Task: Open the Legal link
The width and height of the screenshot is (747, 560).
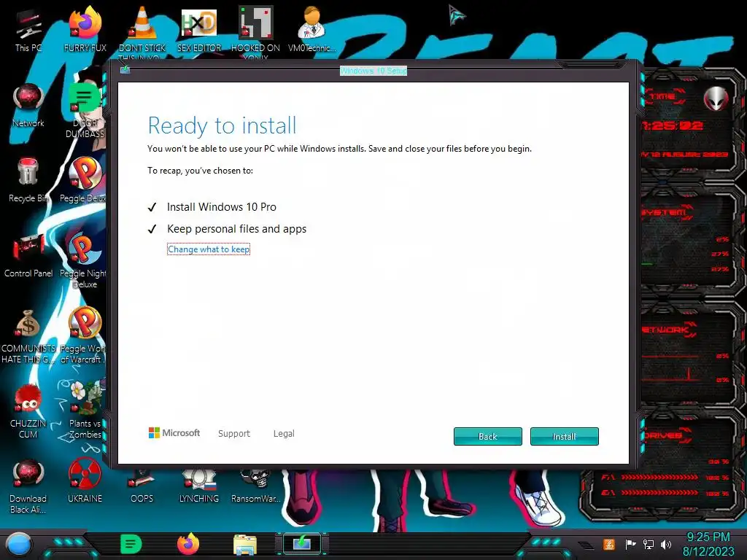Action: tap(284, 433)
